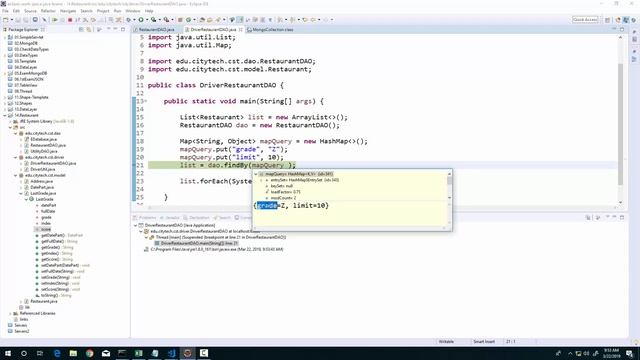Expand the Restaurant.java tree node

tap(21, 301)
